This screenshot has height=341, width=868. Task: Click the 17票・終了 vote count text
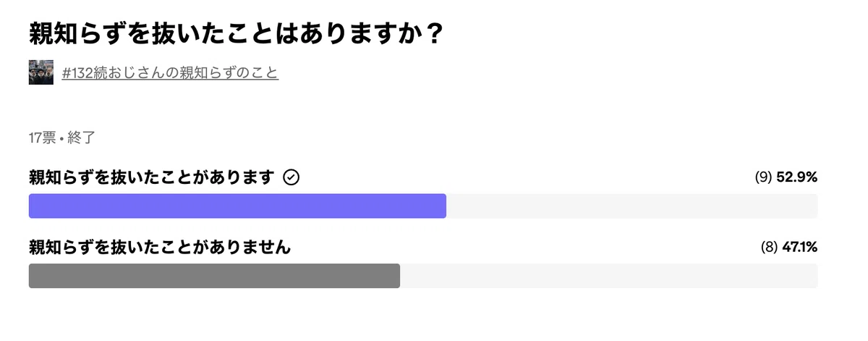click(61, 138)
